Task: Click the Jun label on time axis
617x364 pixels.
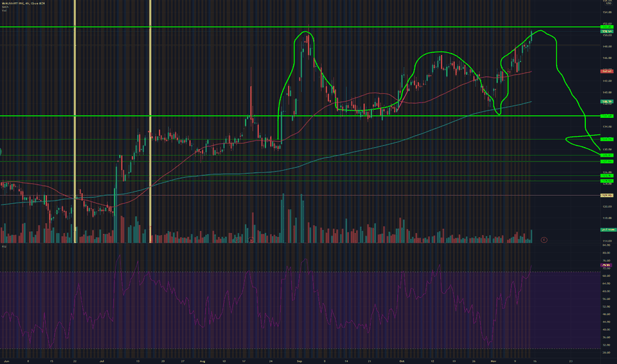Action: pos(6,361)
